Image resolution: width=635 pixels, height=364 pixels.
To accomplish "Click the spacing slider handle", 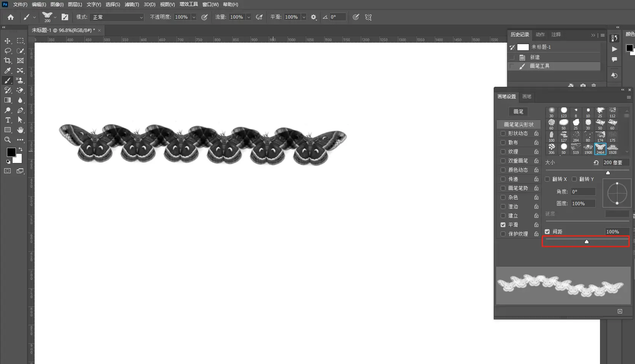I will click(587, 241).
